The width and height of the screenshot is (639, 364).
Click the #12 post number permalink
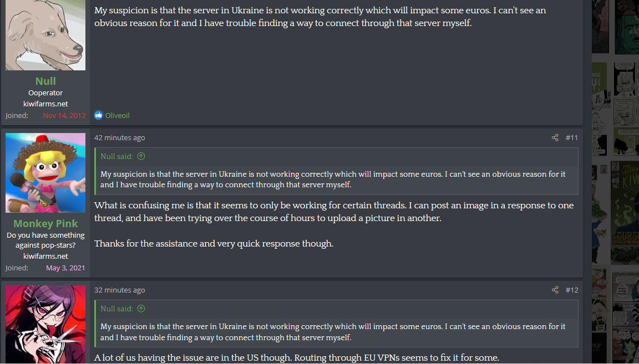click(x=571, y=290)
